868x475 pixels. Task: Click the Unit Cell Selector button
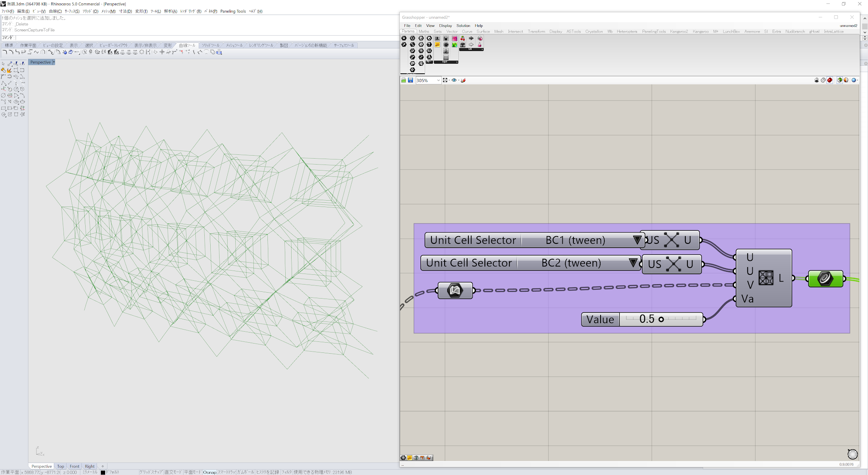(472, 240)
